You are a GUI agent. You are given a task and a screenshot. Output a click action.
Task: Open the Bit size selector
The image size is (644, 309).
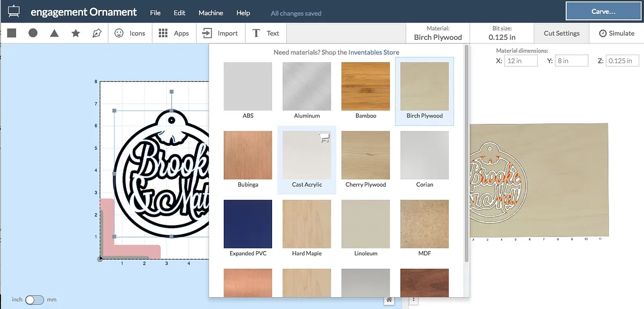click(502, 33)
